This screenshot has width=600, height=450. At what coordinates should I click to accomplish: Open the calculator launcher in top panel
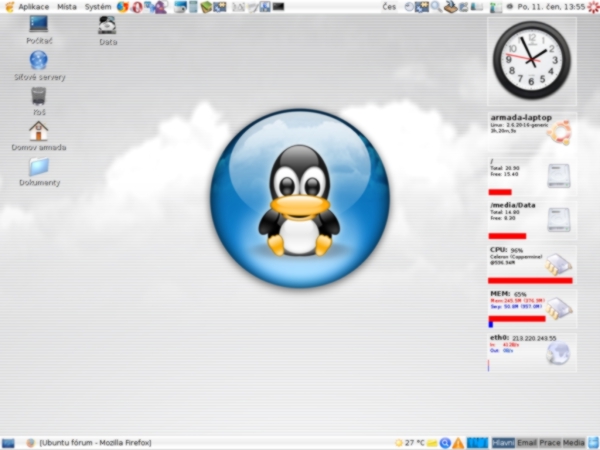[x=194, y=7]
